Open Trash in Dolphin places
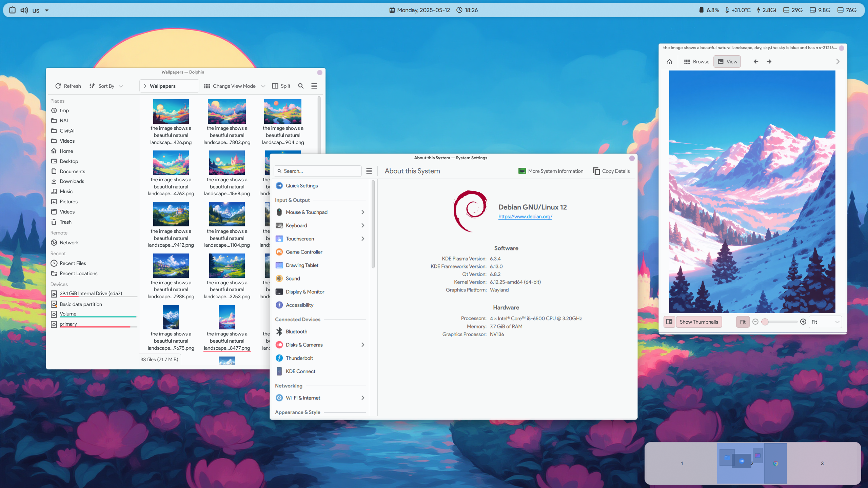 [93, 222]
